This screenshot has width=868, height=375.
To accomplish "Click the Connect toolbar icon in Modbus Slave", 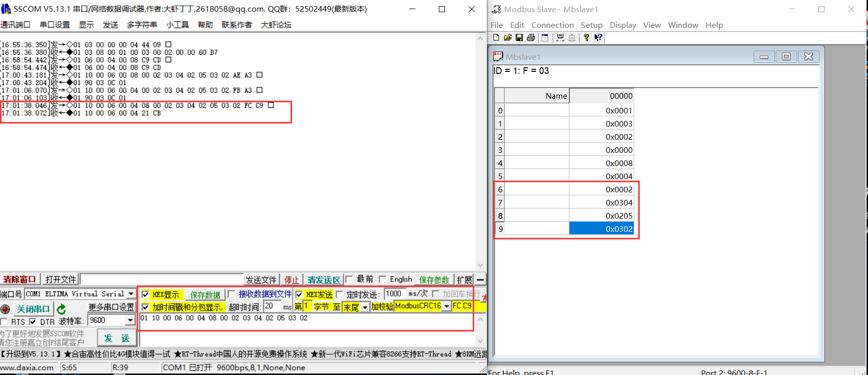I will click(x=560, y=37).
